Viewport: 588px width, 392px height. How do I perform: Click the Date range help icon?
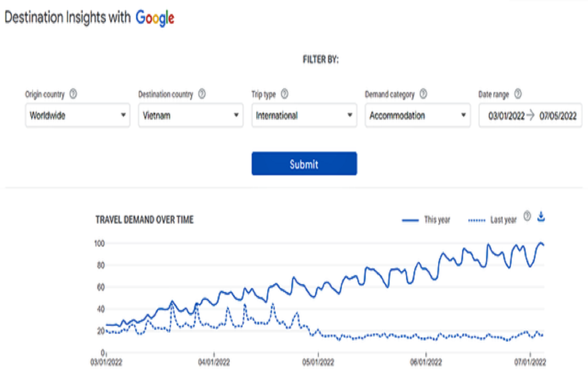518,94
